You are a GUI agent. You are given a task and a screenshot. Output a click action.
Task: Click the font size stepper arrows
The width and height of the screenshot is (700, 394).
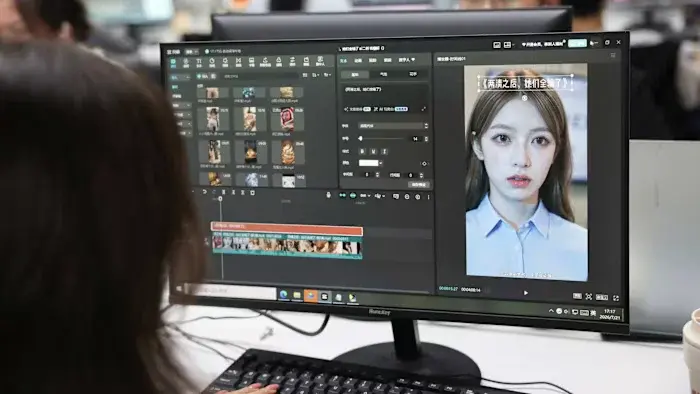point(426,139)
